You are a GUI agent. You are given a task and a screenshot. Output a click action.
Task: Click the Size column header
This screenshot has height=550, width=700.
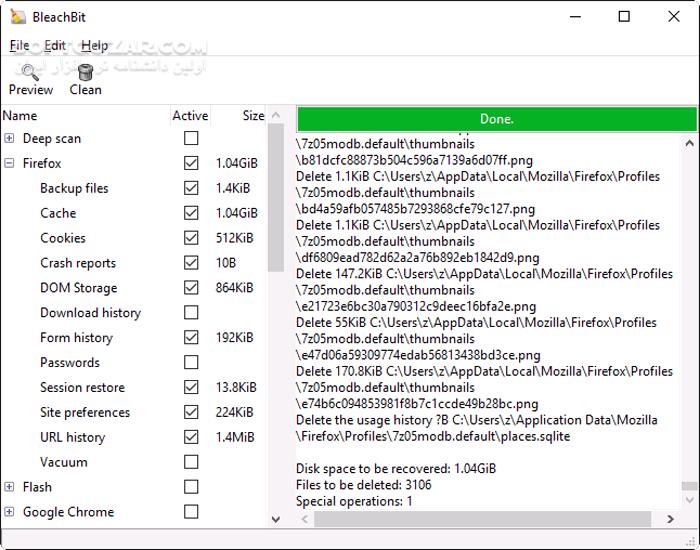coord(253,116)
